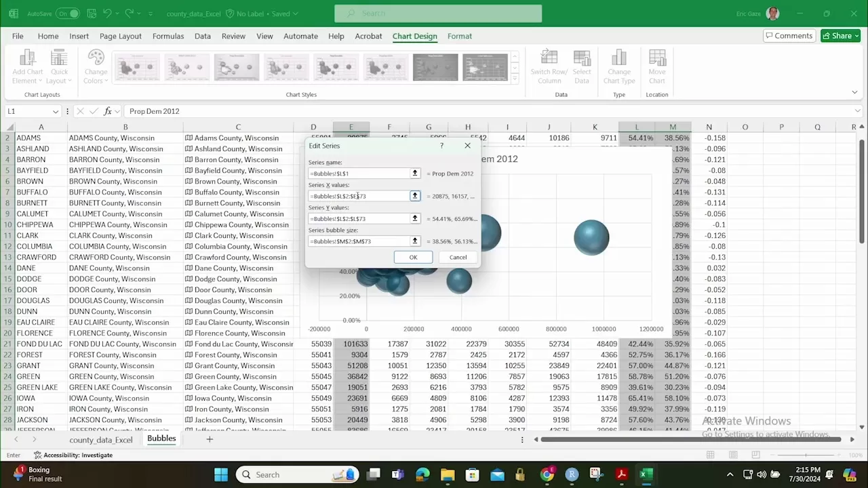Open the Select Data icon
The height and width of the screenshot is (488, 868).
(581, 64)
